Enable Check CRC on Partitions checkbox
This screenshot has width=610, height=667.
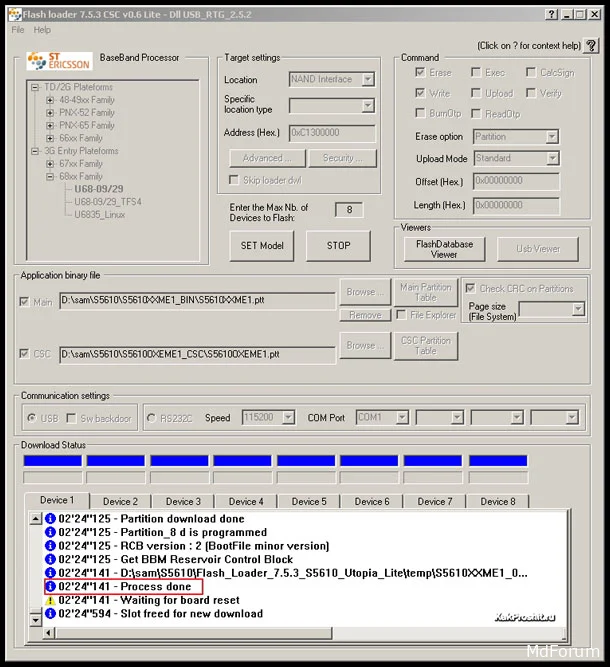(x=471, y=289)
